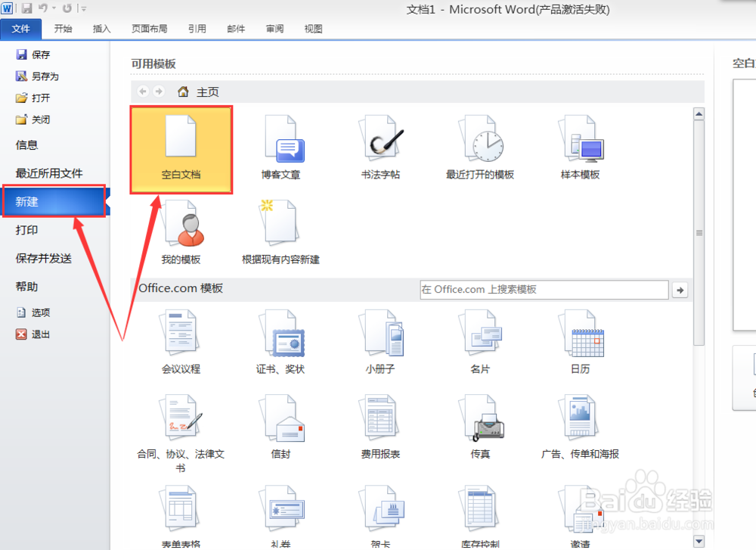Switch to the Mailings (邮件) tab
This screenshot has height=550, width=756.
click(236, 29)
